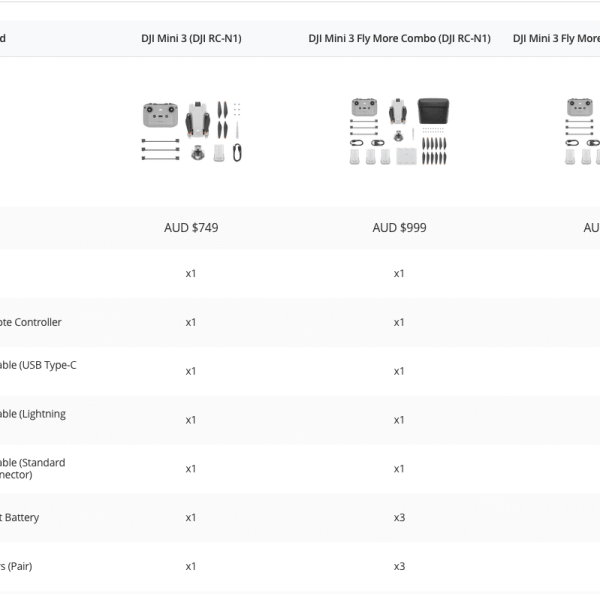Click the AUD $749 price
The image size is (600, 600).
click(191, 228)
